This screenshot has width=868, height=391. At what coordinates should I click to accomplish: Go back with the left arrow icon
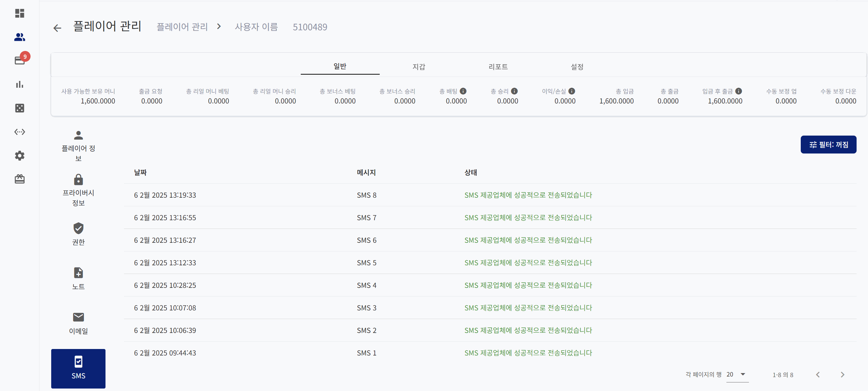click(x=57, y=28)
